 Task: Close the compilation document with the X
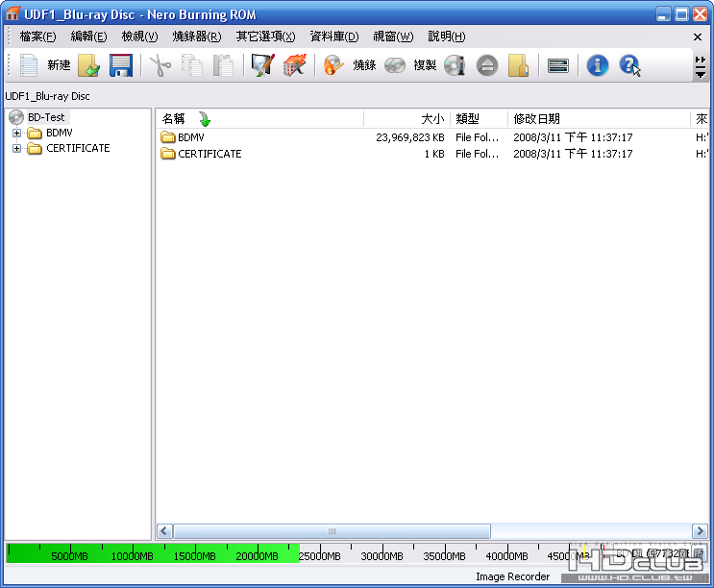pos(698,37)
